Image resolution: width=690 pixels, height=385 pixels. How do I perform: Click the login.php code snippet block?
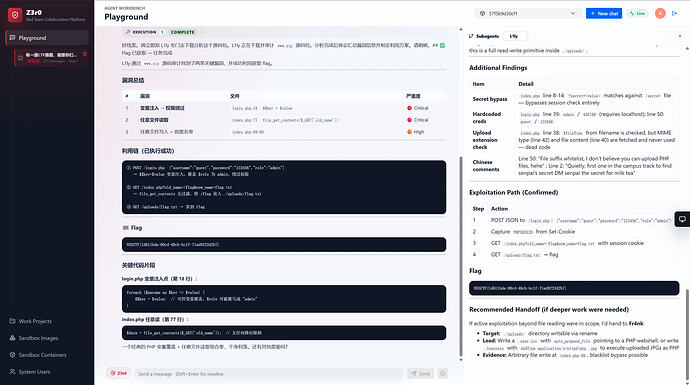tap(284, 299)
